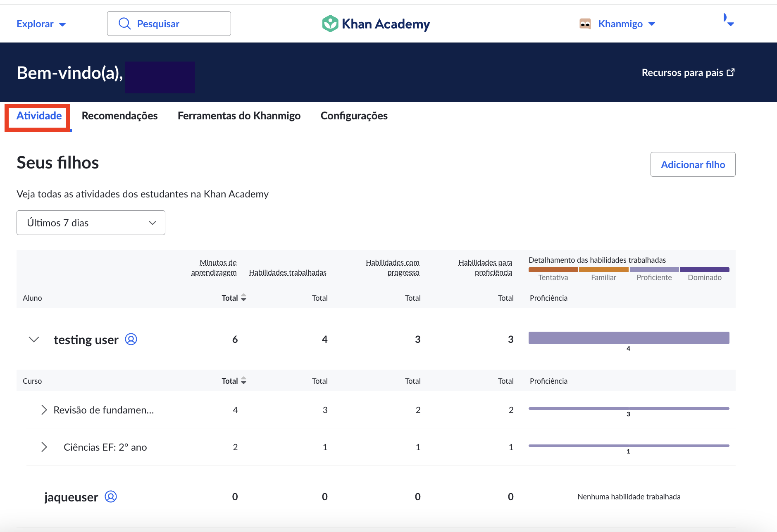This screenshot has width=777, height=532.
Task: Click the Adicionar filho button
Action: [x=693, y=164]
